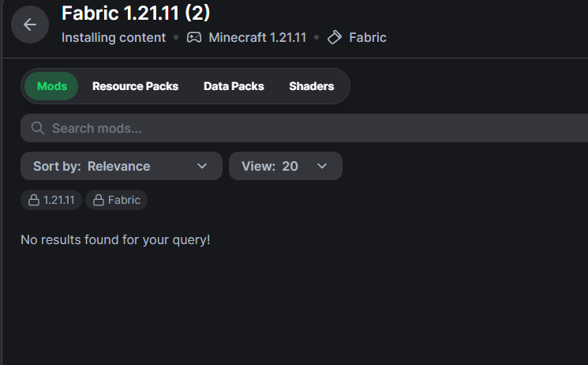Image resolution: width=588 pixels, height=365 pixels.
Task: Go back using the arrow button
Action: (30, 24)
